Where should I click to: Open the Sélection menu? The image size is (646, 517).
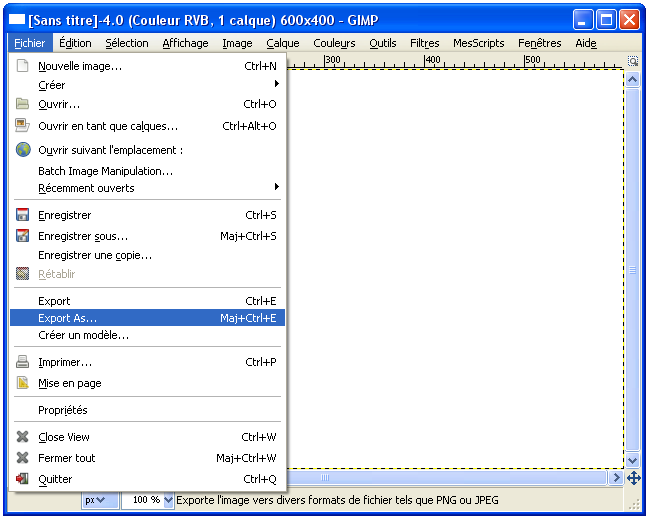pyautogui.click(x=126, y=43)
